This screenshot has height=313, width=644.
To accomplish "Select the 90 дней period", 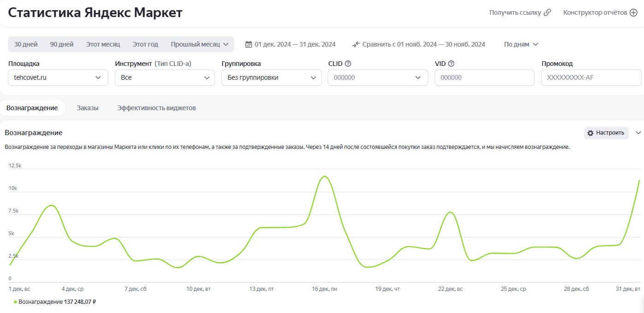I will 62,44.
